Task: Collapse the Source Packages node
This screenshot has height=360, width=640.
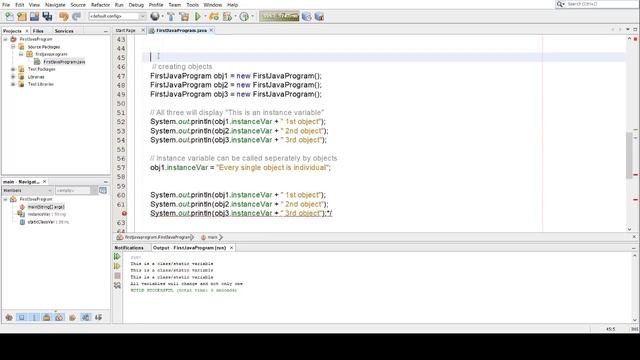Action: tap(13, 47)
